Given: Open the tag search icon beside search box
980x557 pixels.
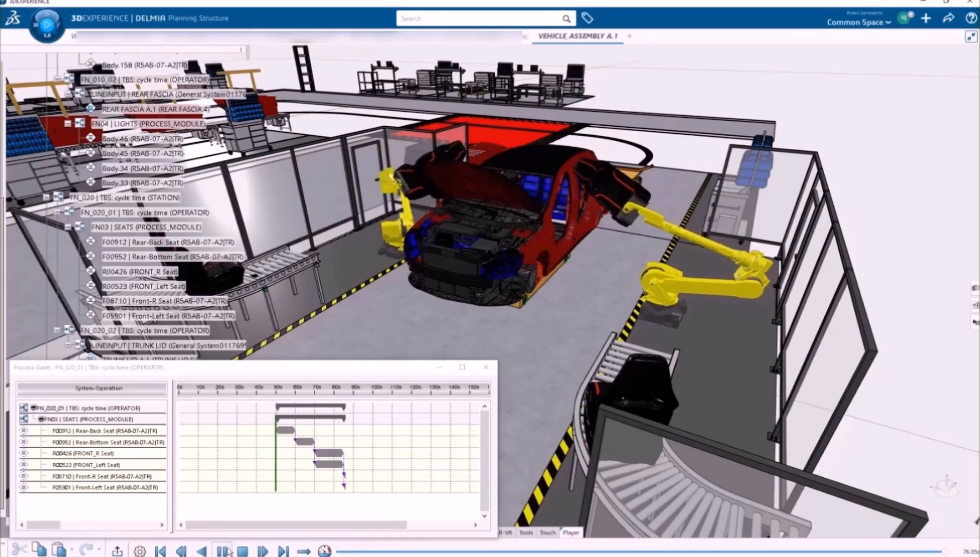Looking at the screenshot, I should [587, 18].
